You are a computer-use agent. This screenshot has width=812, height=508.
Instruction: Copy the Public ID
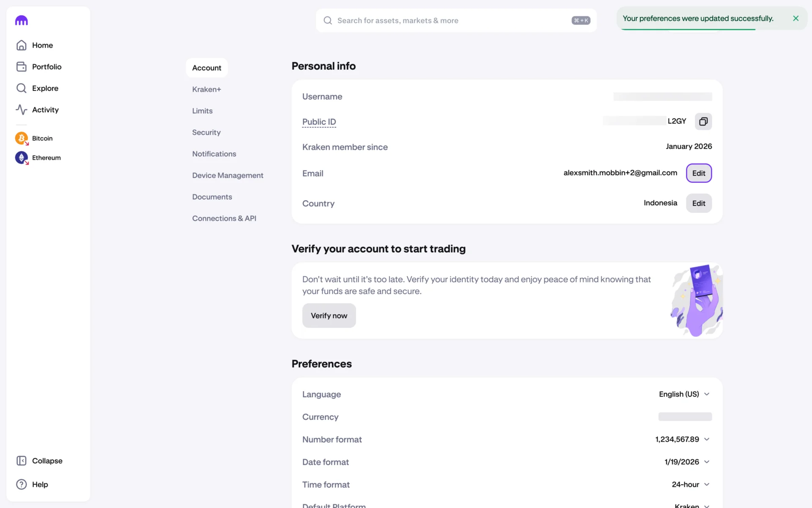coord(703,121)
